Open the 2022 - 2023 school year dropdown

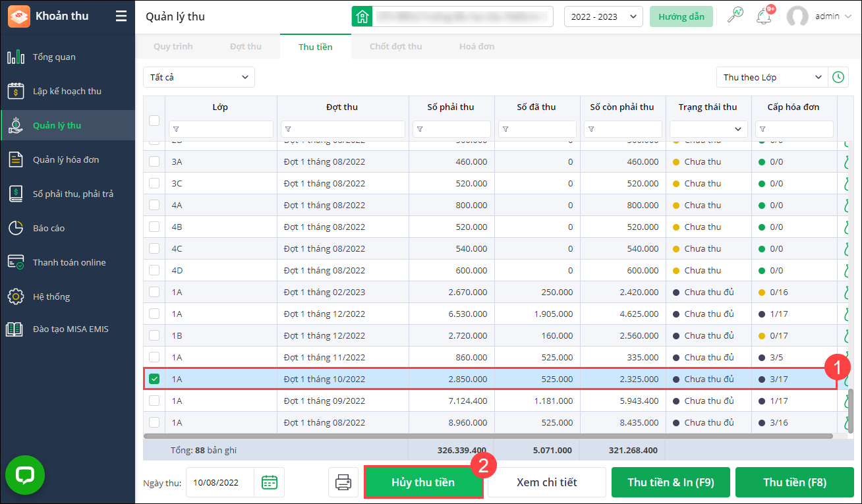604,16
